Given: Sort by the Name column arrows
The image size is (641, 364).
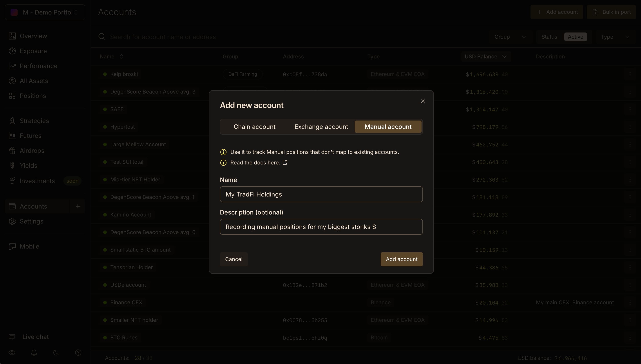Looking at the screenshot, I should pos(121,57).
